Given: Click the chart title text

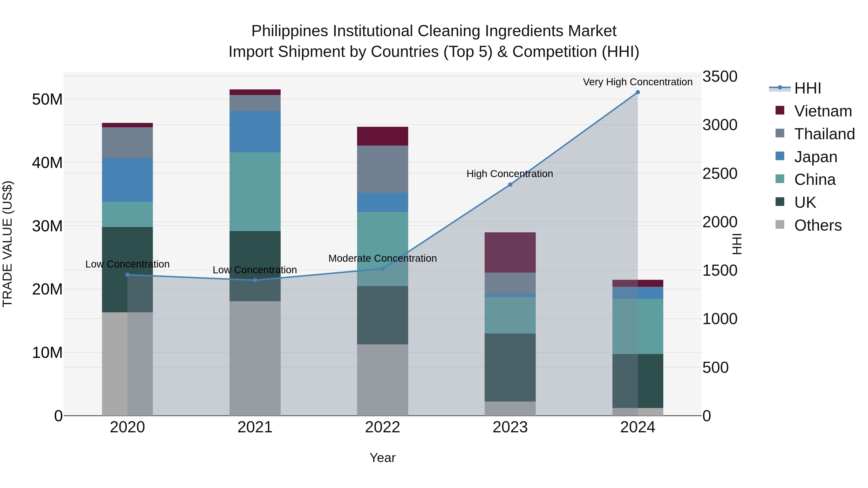Looking at the screenshot, I should pyautogui.click(x=434, y=41).
